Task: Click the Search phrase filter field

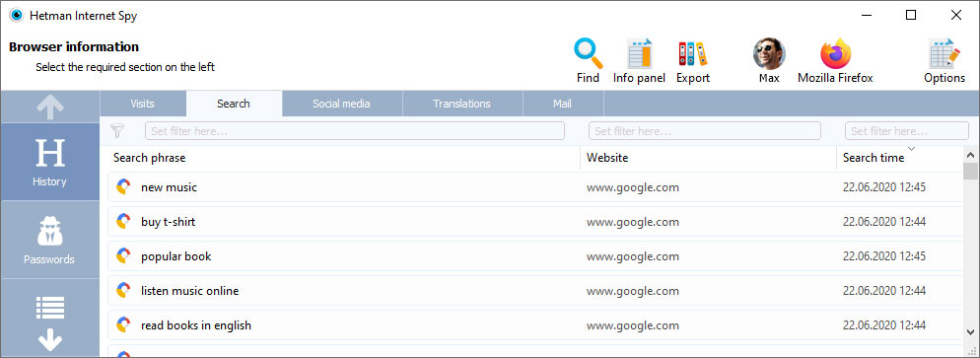Action: click(354, 131)
